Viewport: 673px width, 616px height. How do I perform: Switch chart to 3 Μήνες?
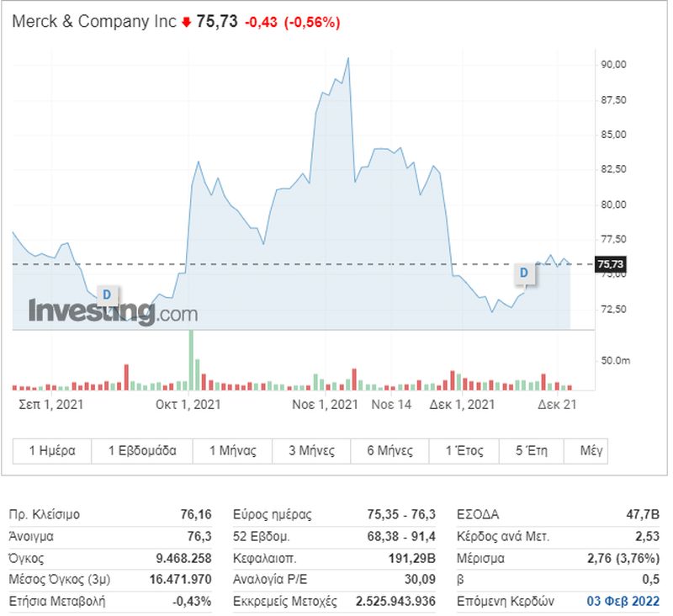click(x=311, y=451)
